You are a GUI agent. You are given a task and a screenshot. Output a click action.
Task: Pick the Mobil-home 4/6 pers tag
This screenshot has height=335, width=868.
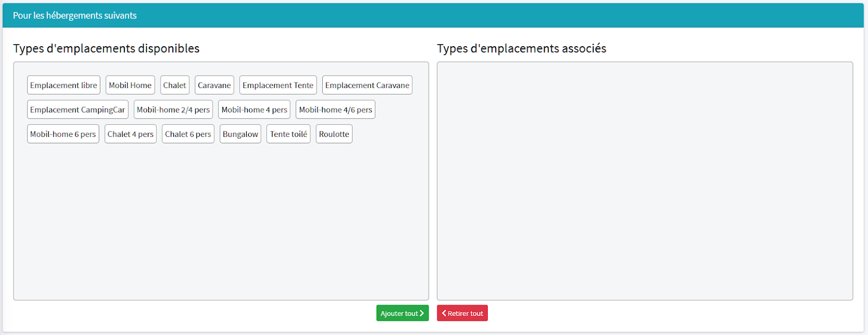click(335, 110)
